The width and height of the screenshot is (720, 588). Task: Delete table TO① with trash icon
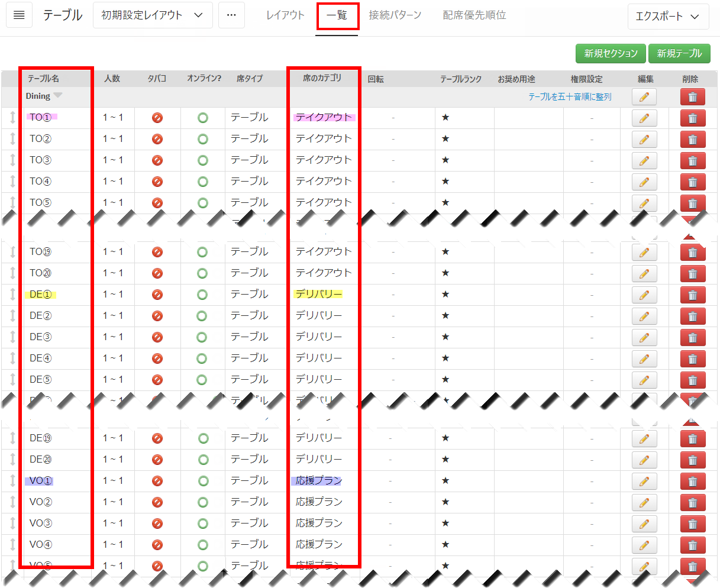(693, 118)
